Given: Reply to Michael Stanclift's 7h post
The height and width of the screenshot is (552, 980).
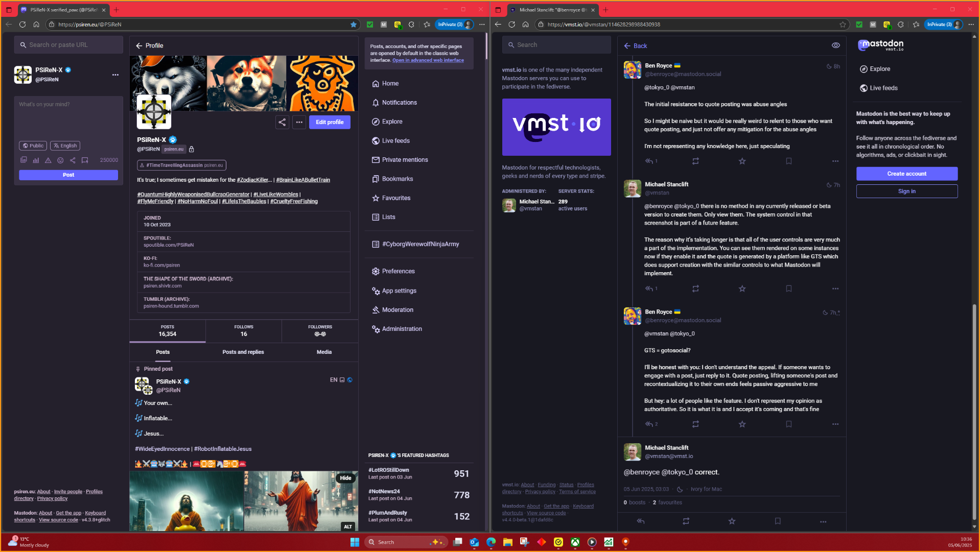Looking at the screenshot, I should 649,289.
